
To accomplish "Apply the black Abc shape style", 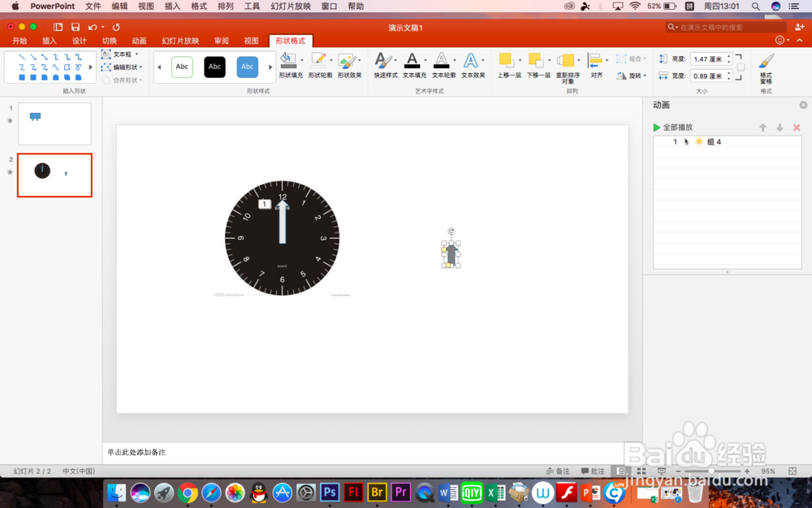I will click(214, 67).
